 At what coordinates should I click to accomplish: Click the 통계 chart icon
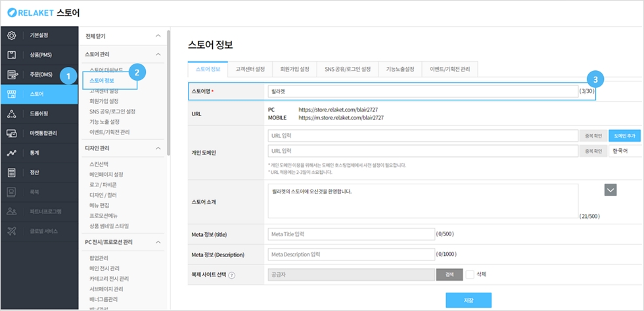point(11,153)
